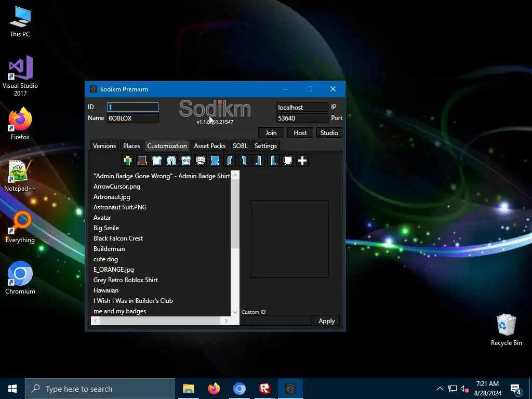
Task: Click the item preview thumbnail box
Action: tap(290, 239)
